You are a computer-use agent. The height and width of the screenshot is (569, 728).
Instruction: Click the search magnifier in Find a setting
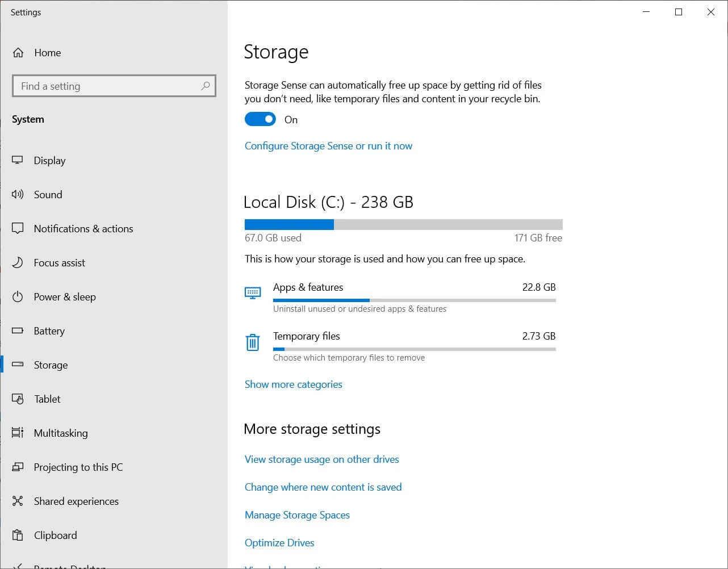click(x=205, y=86)
